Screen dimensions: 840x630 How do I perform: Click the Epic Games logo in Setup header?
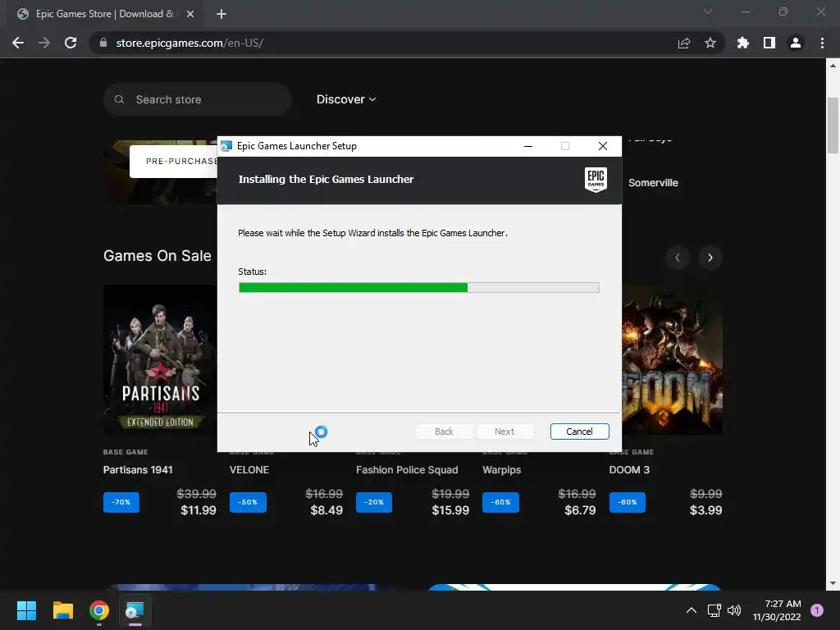[x=596, y=180]
